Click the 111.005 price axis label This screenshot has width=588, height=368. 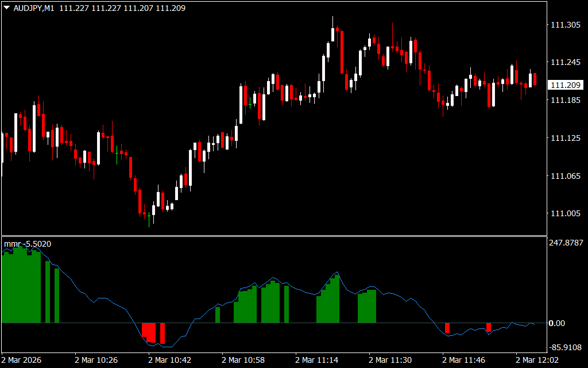click(565, 213)
